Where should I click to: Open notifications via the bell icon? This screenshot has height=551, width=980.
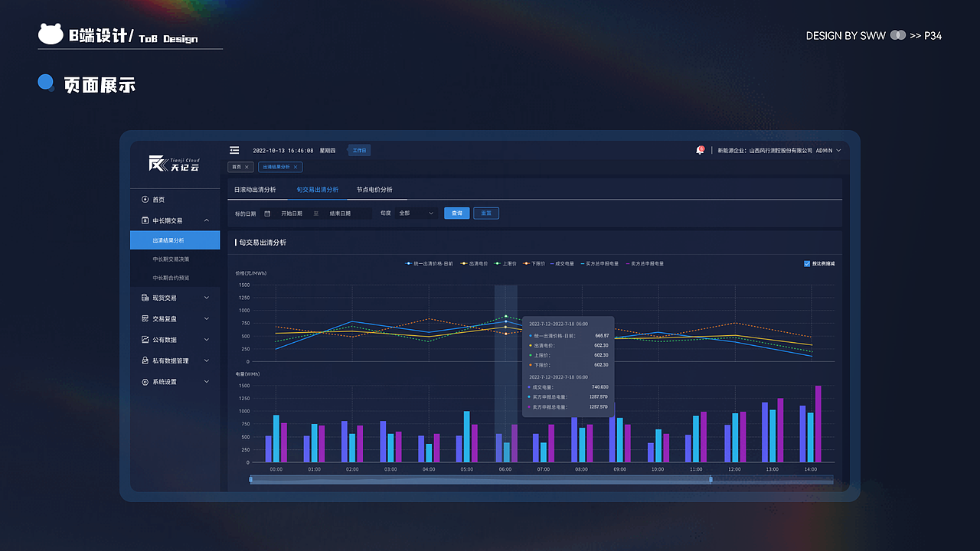699,150
